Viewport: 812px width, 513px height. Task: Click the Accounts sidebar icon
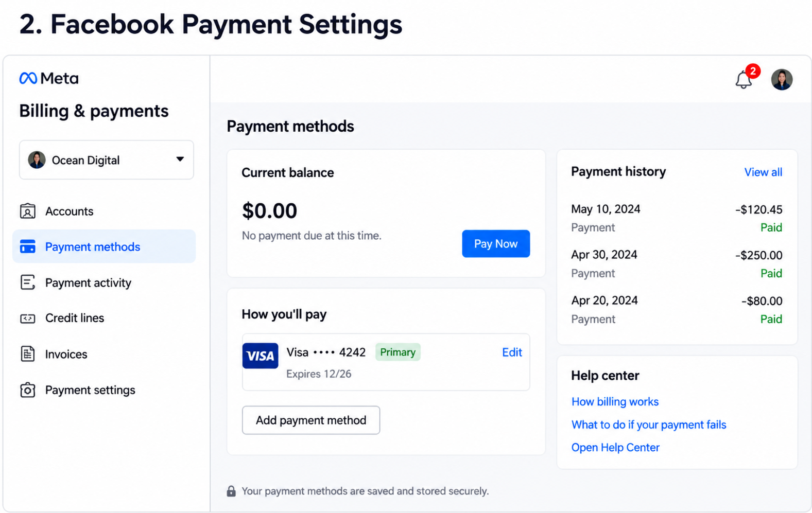28,211
